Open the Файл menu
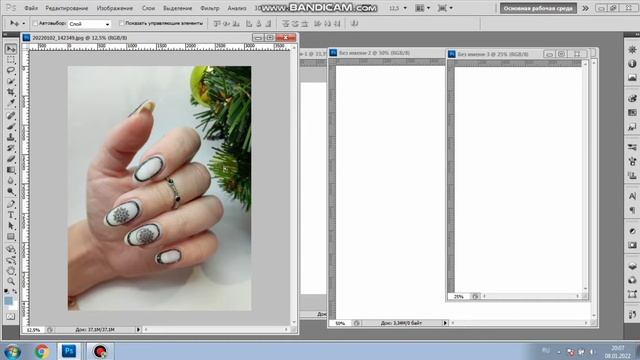The height and width of the screenshot is (360, 640). [31, 8]
